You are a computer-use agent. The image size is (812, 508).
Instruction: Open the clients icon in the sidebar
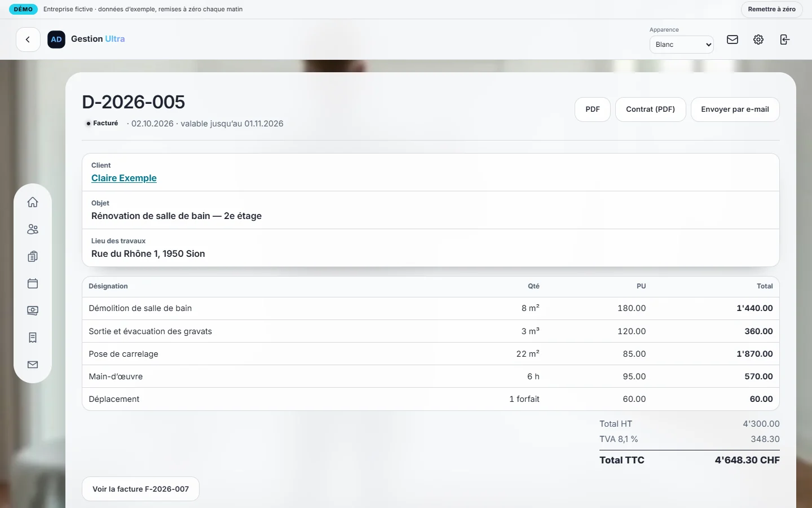(33, 229)
